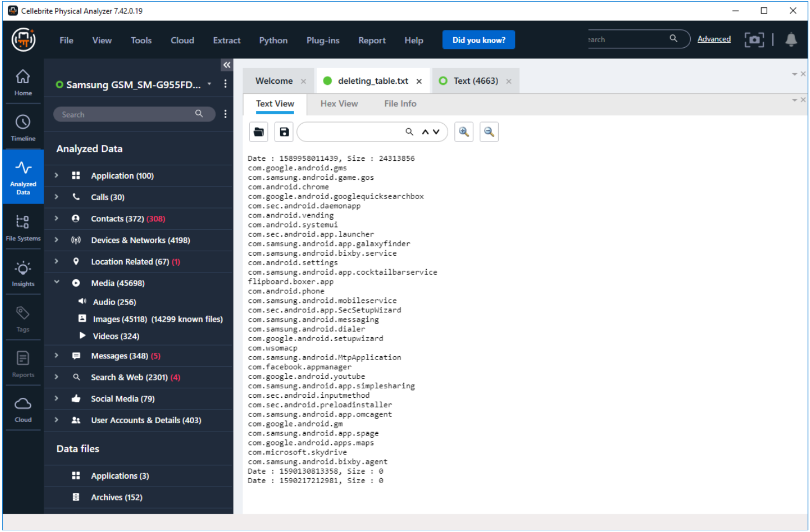Open the Home sidebar section
Viewport: 810px width, 532px height.
click(23, 82)
